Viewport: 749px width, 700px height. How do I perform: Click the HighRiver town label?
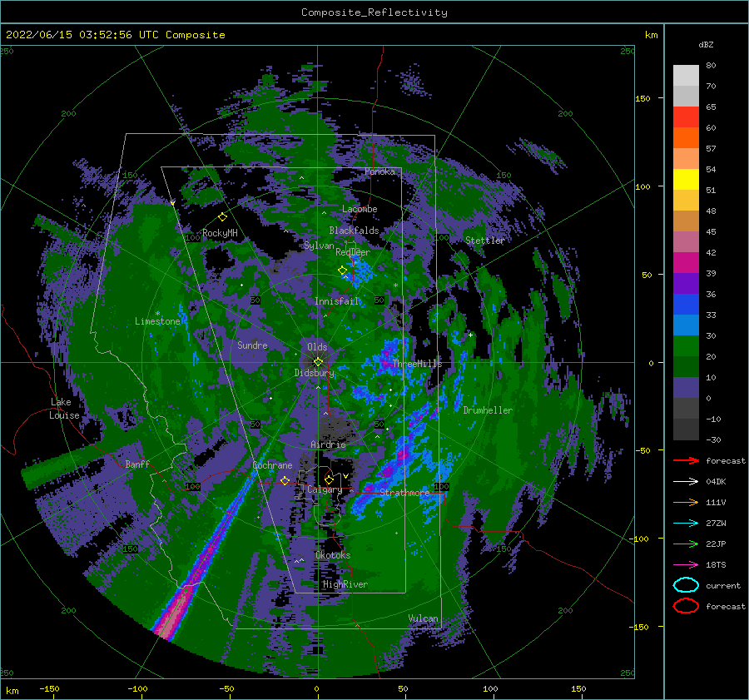[345, 584]
